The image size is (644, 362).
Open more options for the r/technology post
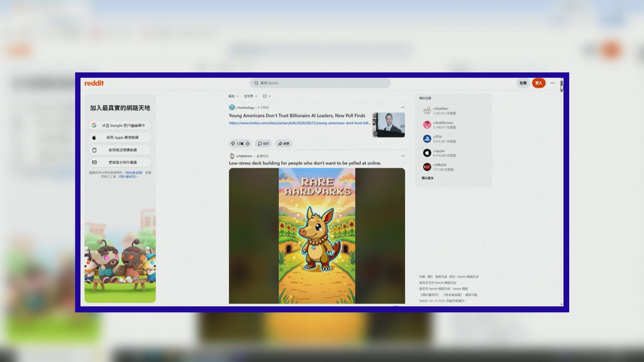pos(403,108)
